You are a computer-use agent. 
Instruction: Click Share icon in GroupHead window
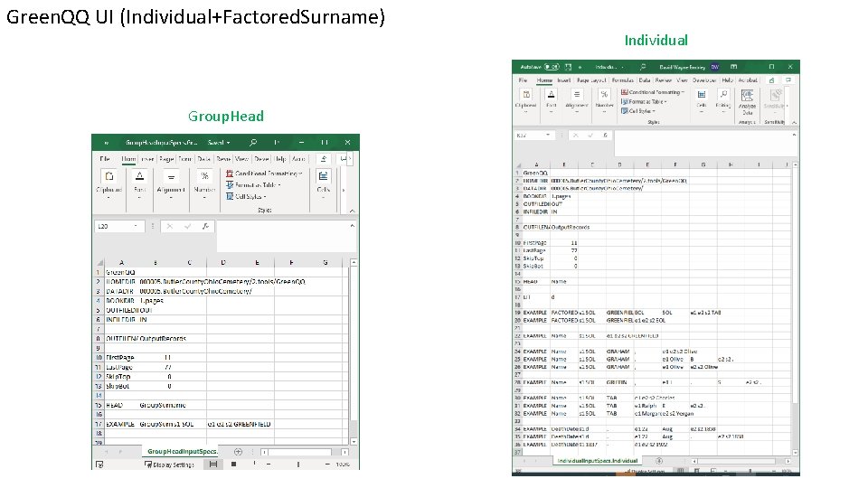pyautogui.click(x=324, y=159)
